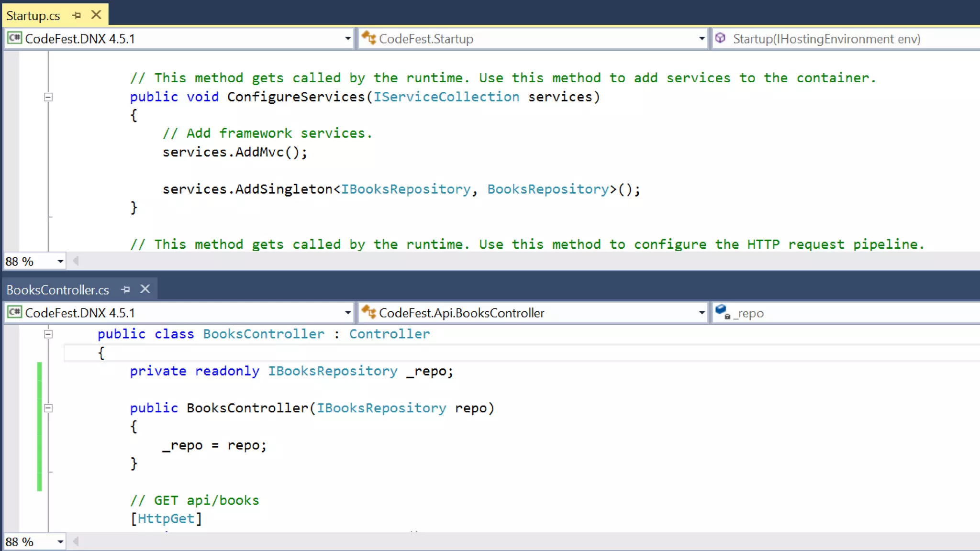Screen dimensions: 980x551
Task: Click the IBooksRepository type in AddSingleton line
Action: tap(406, 189)
